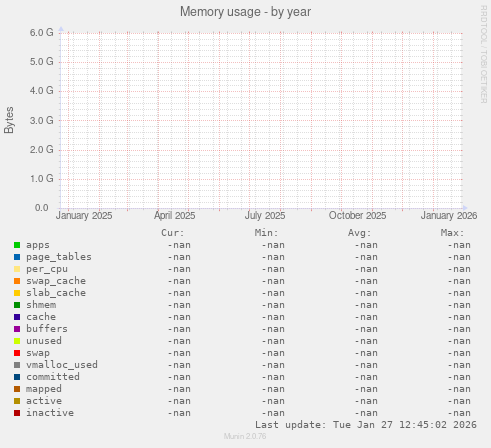491x448 pixels.
Task: Click the 'swap' legend label
Action: [x=38, y=353]
